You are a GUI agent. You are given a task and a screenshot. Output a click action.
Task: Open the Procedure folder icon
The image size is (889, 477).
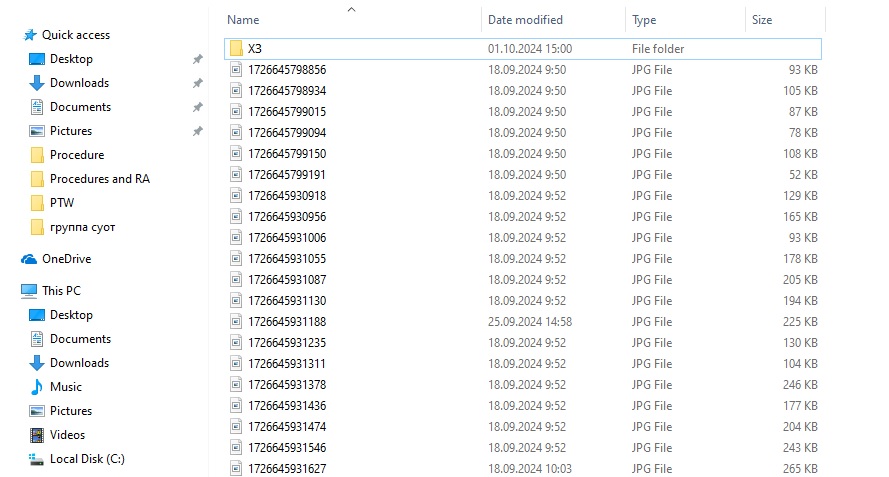point(37,155)
